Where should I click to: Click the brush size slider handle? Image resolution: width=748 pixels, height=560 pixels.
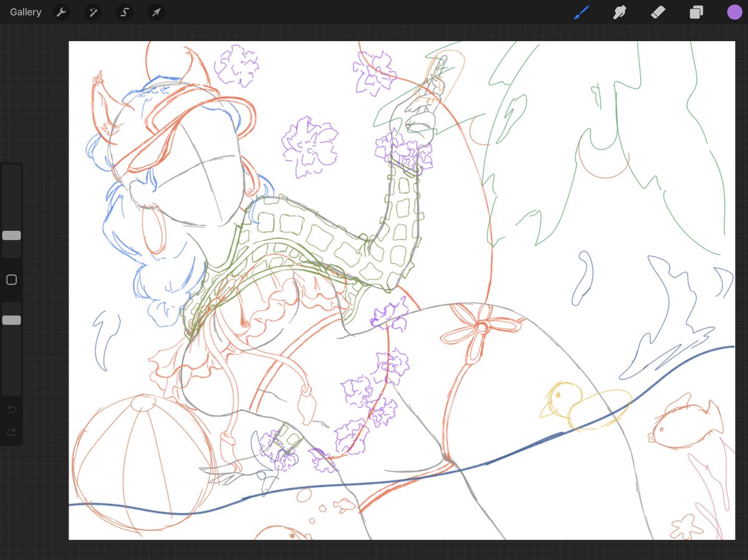pyautogui.click(x=11, y=235)
